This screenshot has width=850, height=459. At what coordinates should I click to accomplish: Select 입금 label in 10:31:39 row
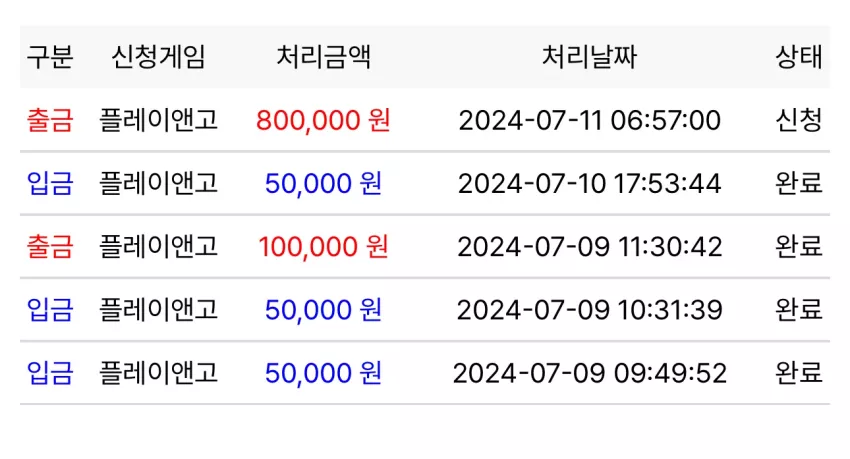50,310
